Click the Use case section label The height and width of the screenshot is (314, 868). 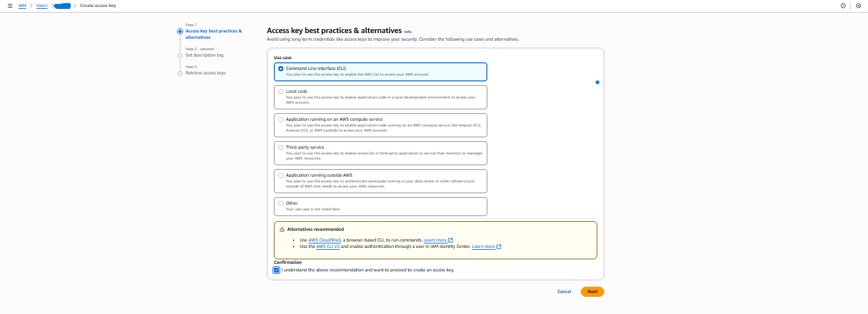(x=283, y=57)
